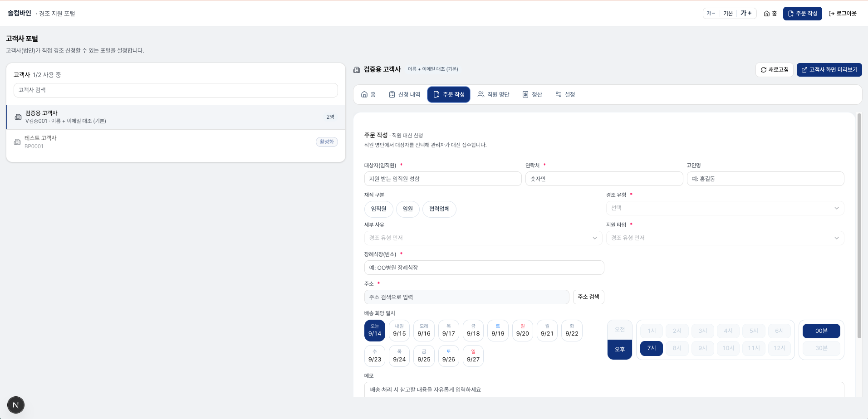
Task: Choose date 9/20 Sunday
Action: [523, 331]
